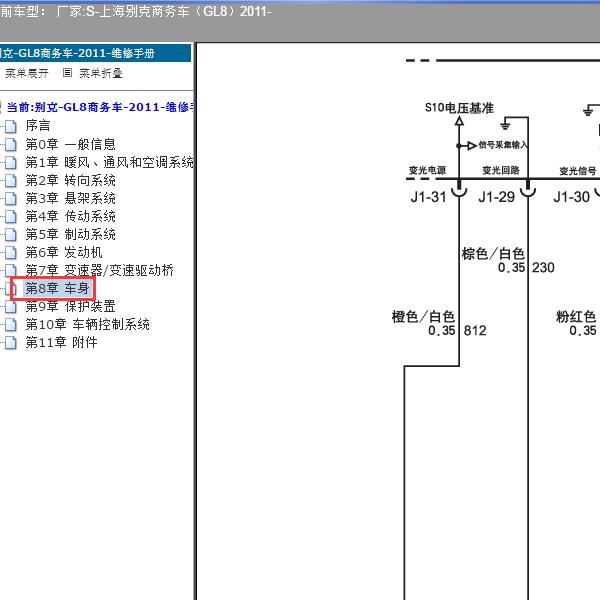Image resolution: width=600 pixels, height=600 pixels.
Task: Click the 变光信号 label in diagram
Action: click(578, 171)
